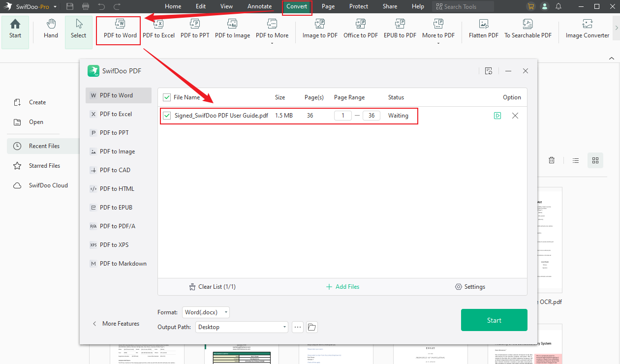620x364 pixels.
Task: Open the View menu tab
Action: [226, 6]
